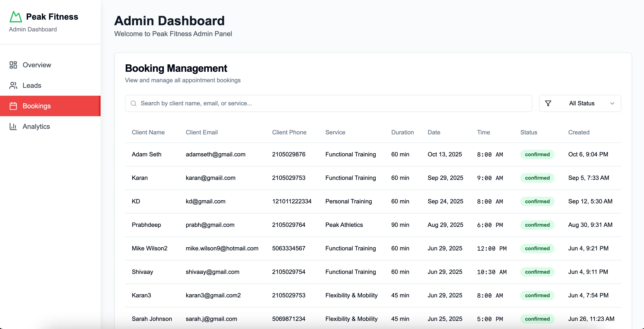Open the Analytics page
Image resolution: width=644 pixels, height=329 pixels.
[x=50, y=126]
